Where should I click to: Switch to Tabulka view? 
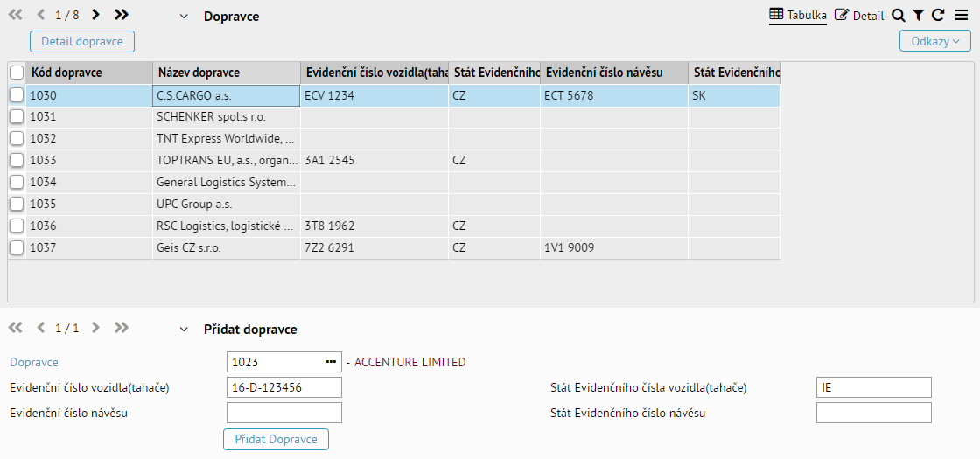[x=798, y=15]
